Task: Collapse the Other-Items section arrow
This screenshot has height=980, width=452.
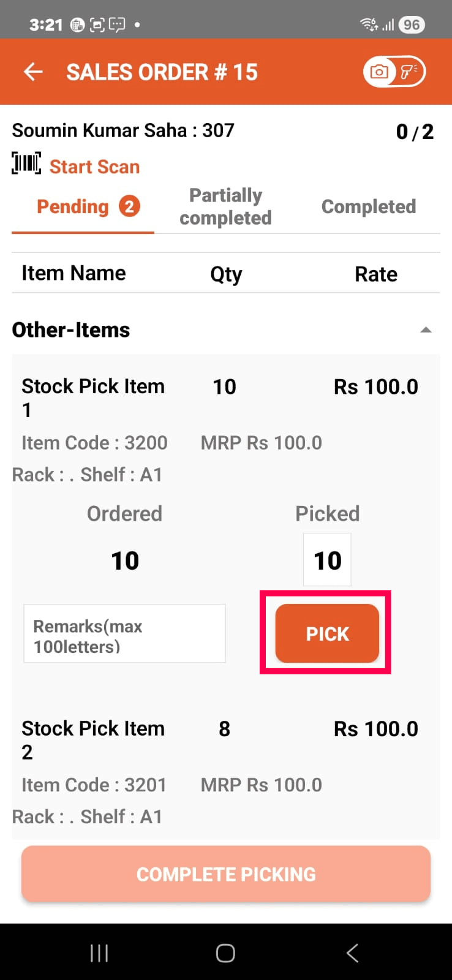Action: point(426,330)
